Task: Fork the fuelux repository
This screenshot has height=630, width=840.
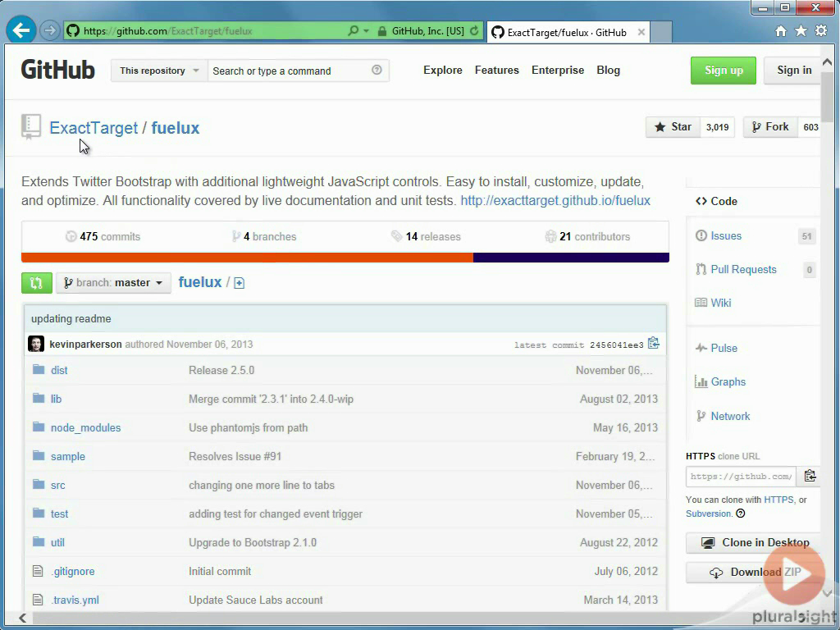Action: [769, 127]
